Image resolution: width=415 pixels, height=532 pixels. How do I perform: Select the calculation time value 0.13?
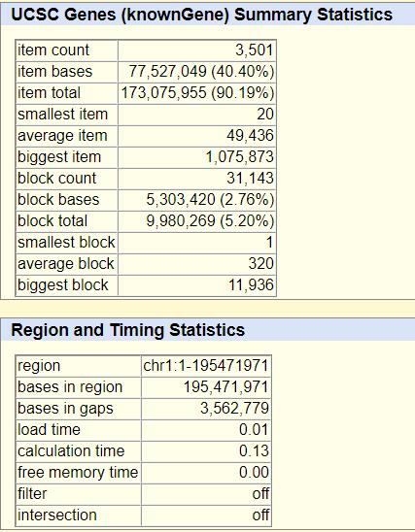coord(254,451)
